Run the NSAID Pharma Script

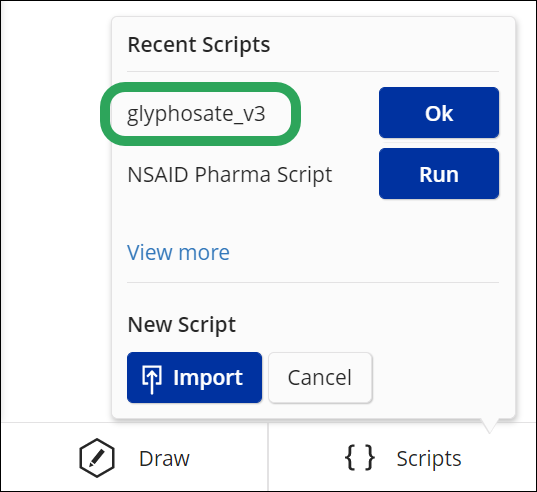point(439,174)
